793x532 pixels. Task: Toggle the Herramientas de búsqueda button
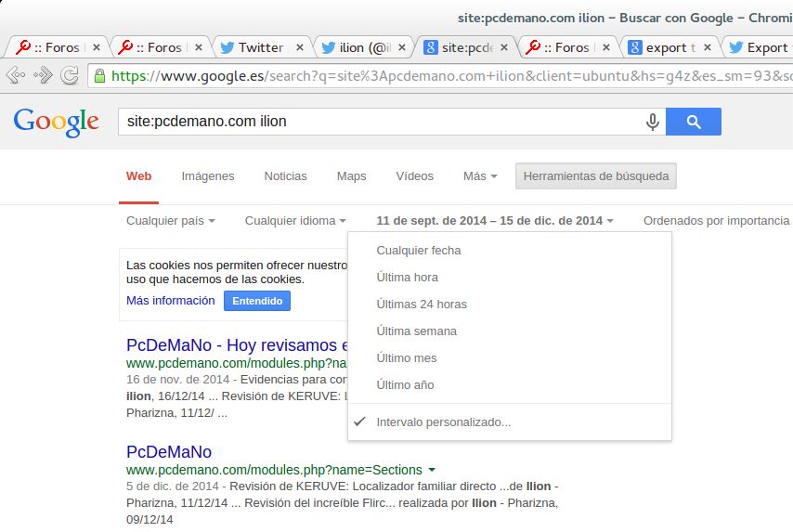(596, 176)
